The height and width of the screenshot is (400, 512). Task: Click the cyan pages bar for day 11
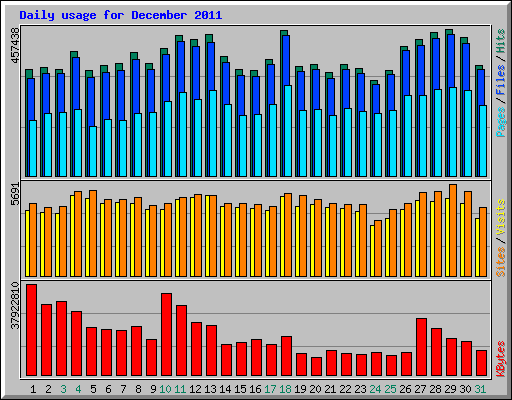[x=183, y=134]
